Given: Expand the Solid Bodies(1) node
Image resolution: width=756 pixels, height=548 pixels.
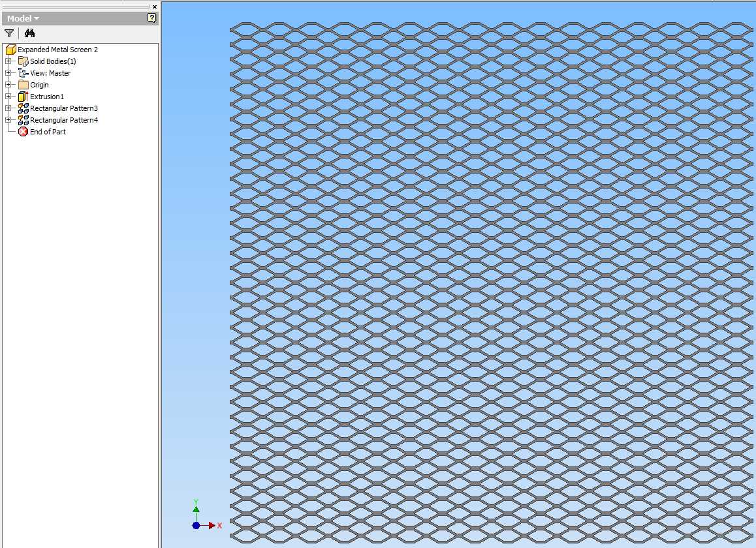Looking at the screenshot, I should point(8,61).
